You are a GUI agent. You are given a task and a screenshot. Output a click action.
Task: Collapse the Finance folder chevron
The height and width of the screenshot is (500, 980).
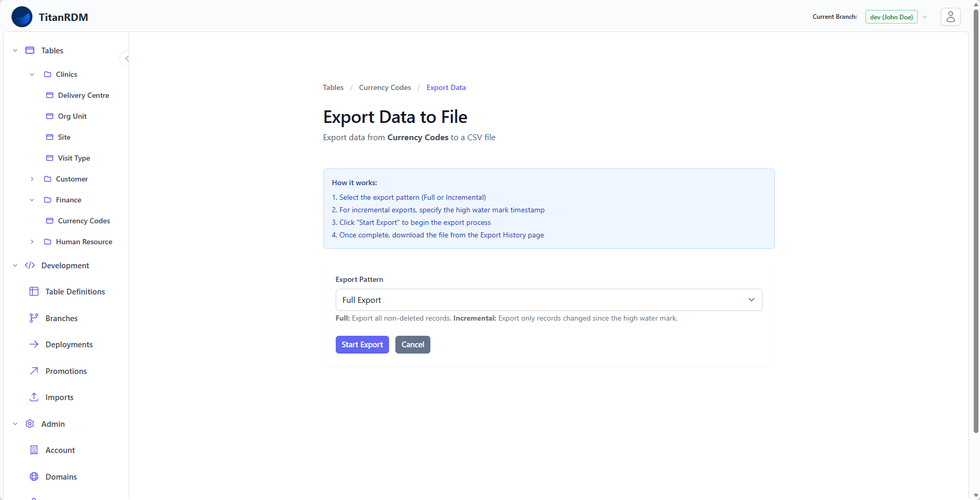click(32, 200)
